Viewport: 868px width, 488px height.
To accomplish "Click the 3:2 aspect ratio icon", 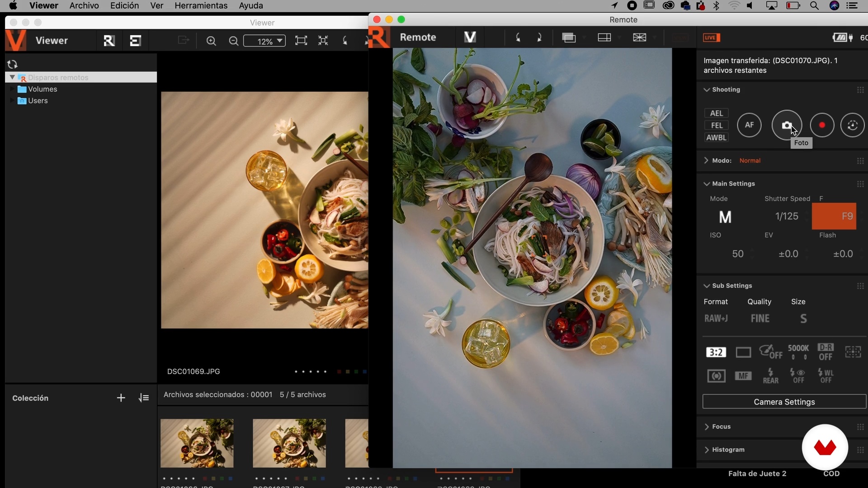I will [716, 352].
